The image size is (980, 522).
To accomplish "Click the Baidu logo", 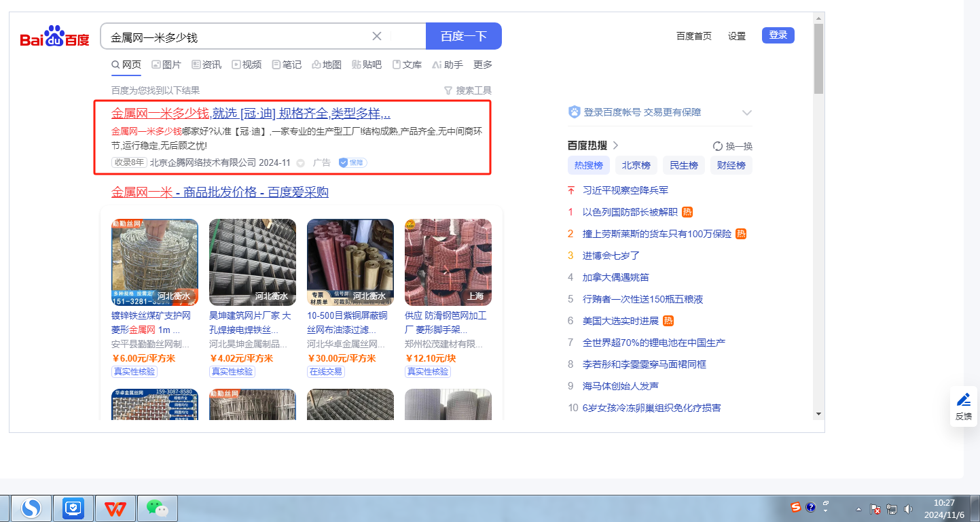I will tap(54, 37).
